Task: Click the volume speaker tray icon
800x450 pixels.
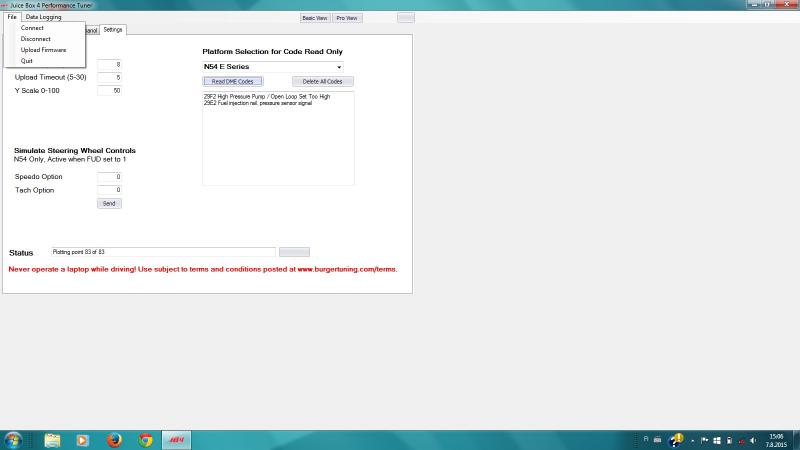Action: click(753, 440)
